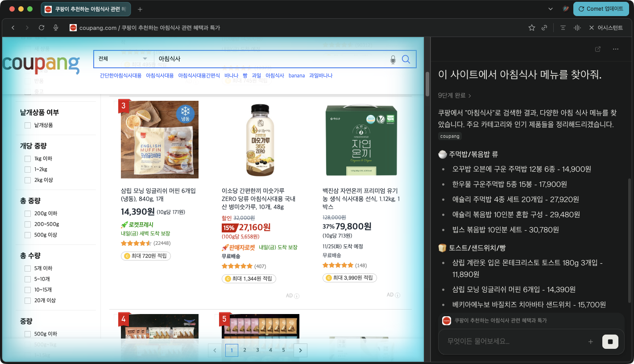Check the 20개 이상 checkbox
This screenshot has height=364, width=634.
tap(28, 301)
